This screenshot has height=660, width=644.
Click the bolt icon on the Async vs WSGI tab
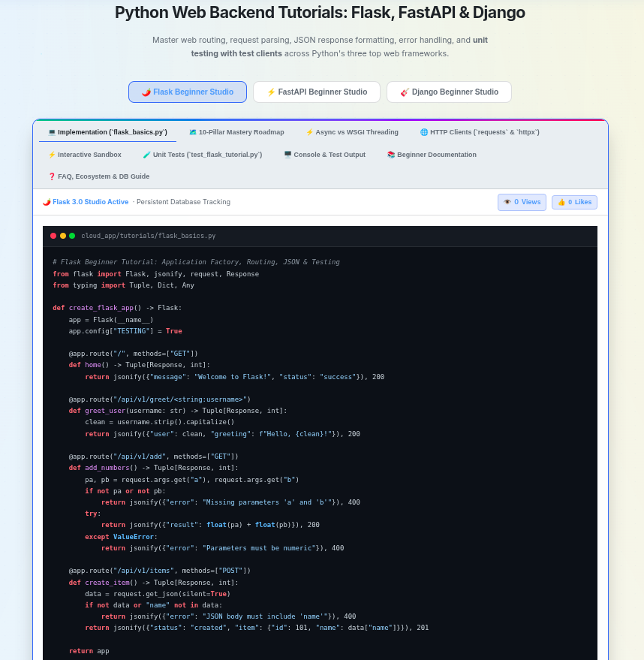point(309,132)
